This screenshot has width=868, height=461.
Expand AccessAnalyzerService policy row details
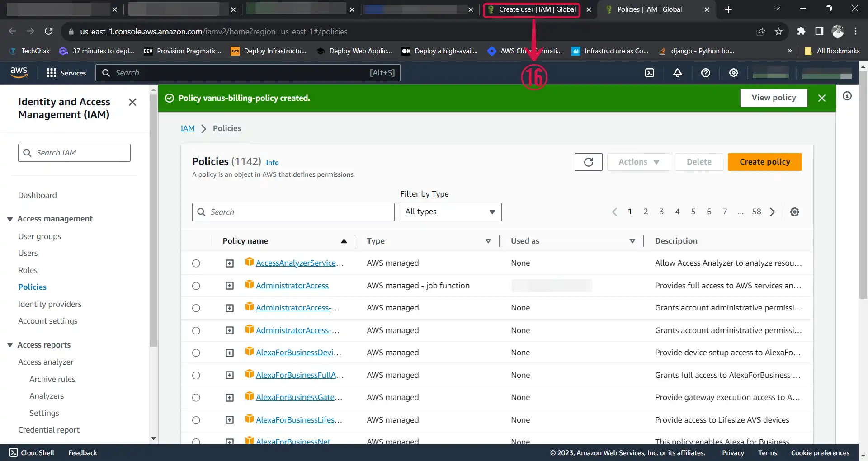pyautogui.click(x=230, y=263)
